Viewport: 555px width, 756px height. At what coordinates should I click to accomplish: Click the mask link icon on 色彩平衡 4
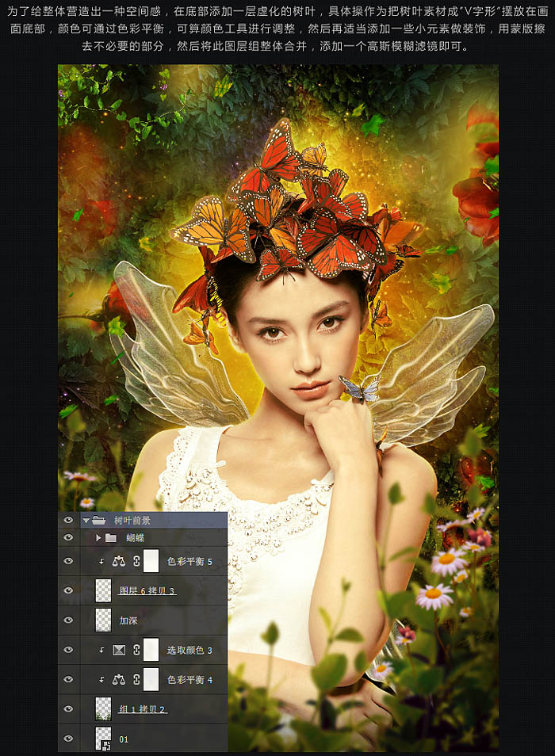pos(136,679)
